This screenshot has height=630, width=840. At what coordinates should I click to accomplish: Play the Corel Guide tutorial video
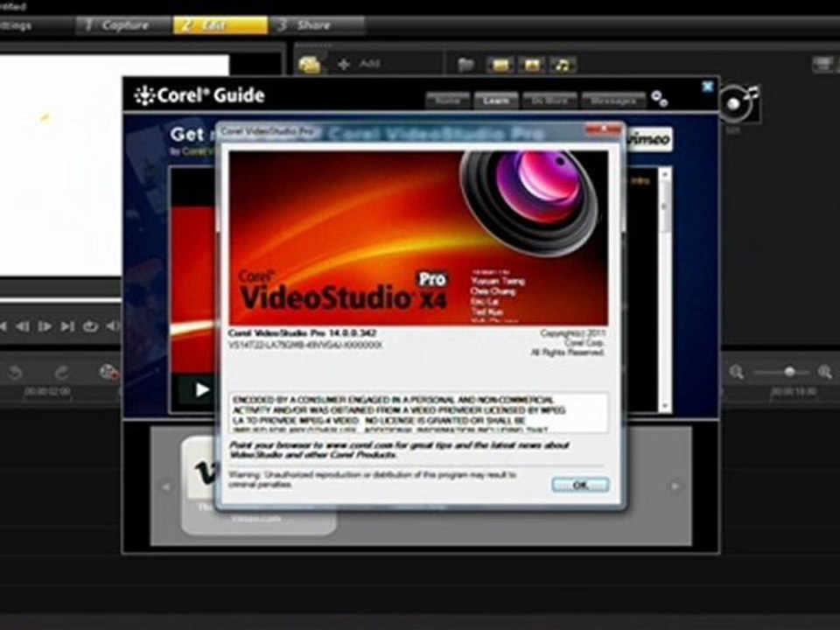coord(202,389)
